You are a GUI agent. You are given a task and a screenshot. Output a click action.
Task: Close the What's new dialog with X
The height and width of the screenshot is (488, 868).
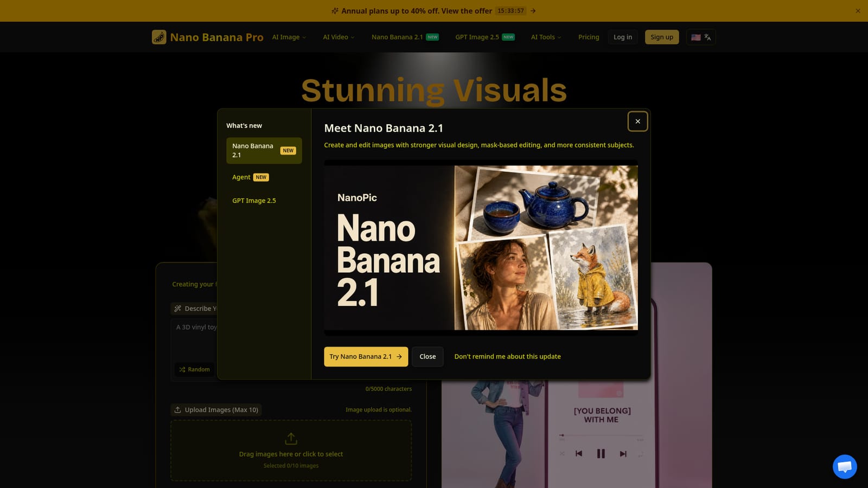(x=638, y=121)
